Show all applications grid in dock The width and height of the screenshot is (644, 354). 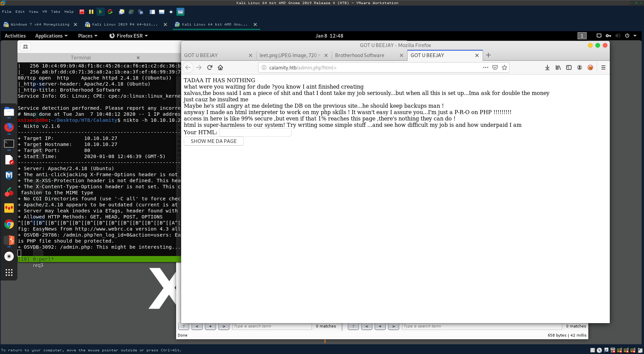point(9,272)
